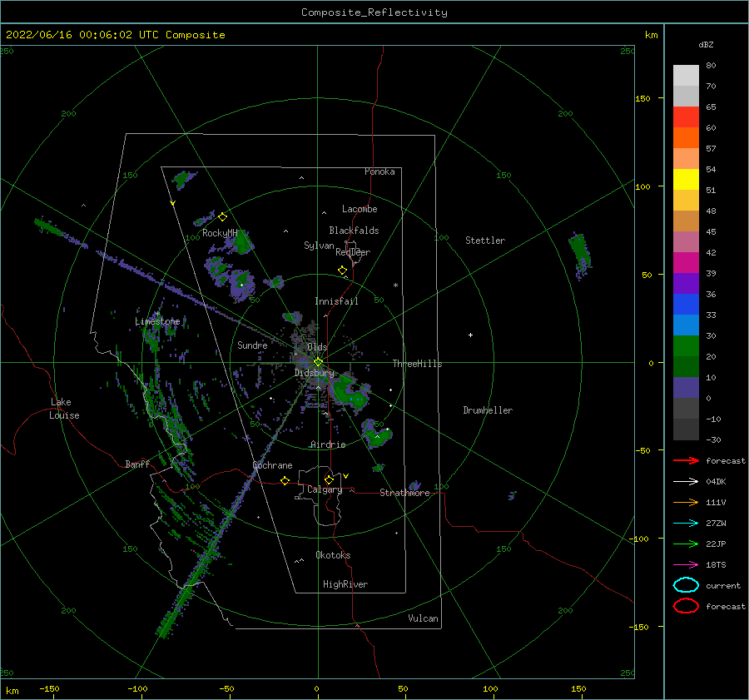Click the green storm cell southeast of Didsbury
The width and height of the screenshot is (749, 700).
tap(351, 392)
